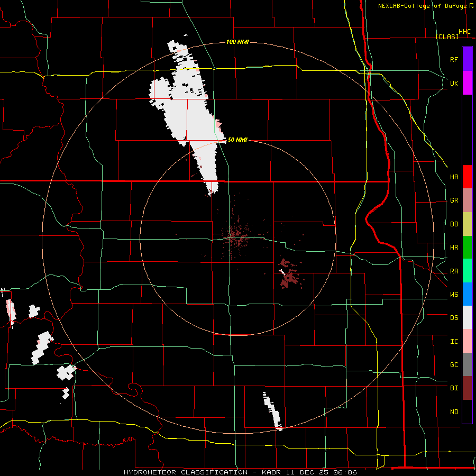Click the WS blue legend color block
This screenshot has width=476, height=476.
pos(467,294)
